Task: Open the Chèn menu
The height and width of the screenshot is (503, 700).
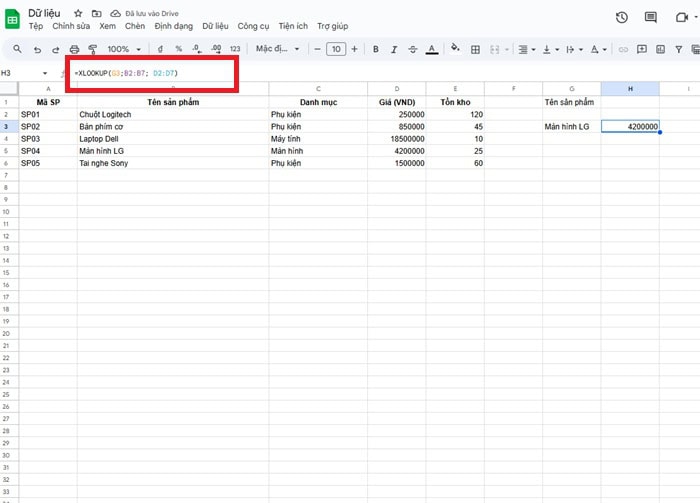Action: pyautogui.click(x=135, y=26)
